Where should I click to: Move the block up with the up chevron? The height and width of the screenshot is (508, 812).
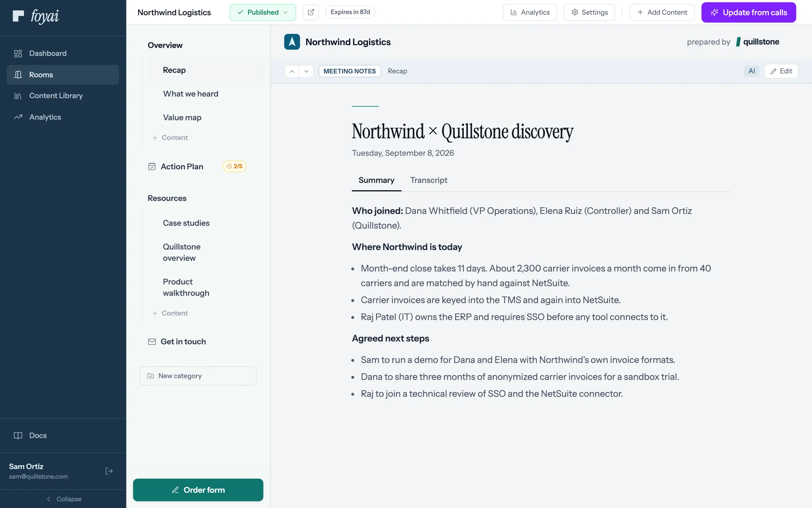pos(292,71)
